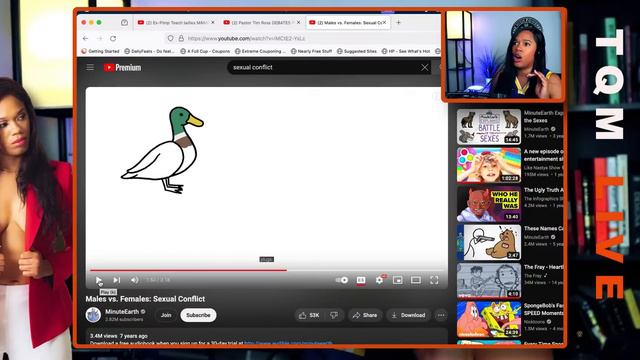Screen dimensions: 640x360
Task: Subscribe to the MinuteEarth channel
Action: [x=198, y=315]
